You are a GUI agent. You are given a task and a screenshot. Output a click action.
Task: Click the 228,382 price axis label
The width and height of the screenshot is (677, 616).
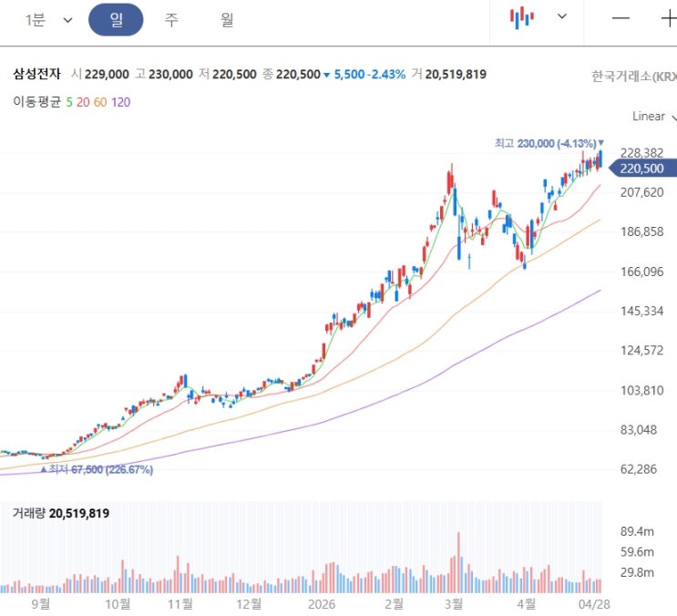[x=641, y=152]
